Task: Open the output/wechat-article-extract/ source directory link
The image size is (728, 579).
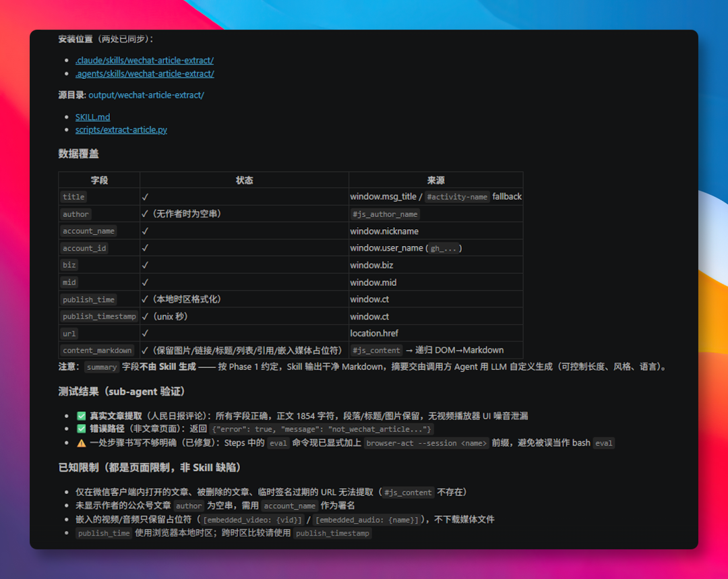Action: 146,95
